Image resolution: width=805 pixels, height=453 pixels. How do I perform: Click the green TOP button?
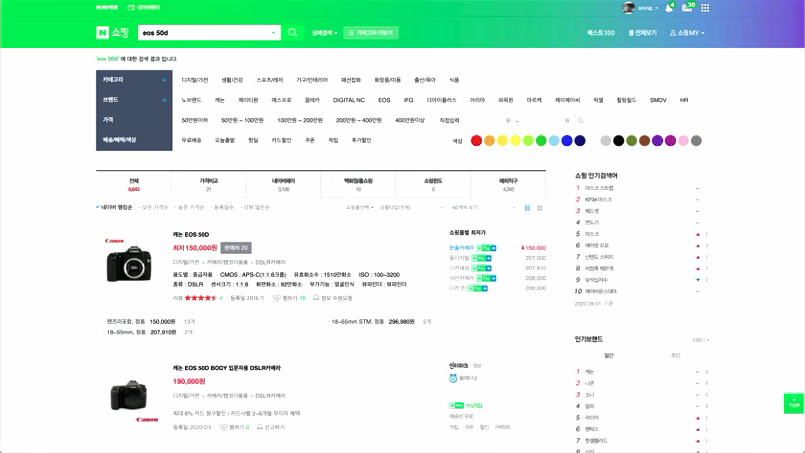click(794, 403)
